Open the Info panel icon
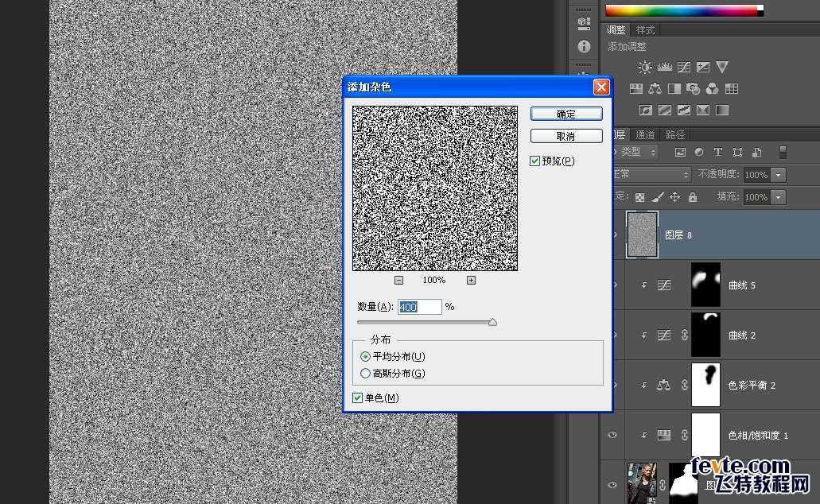 pyautogui.click(x=584, y=46)
